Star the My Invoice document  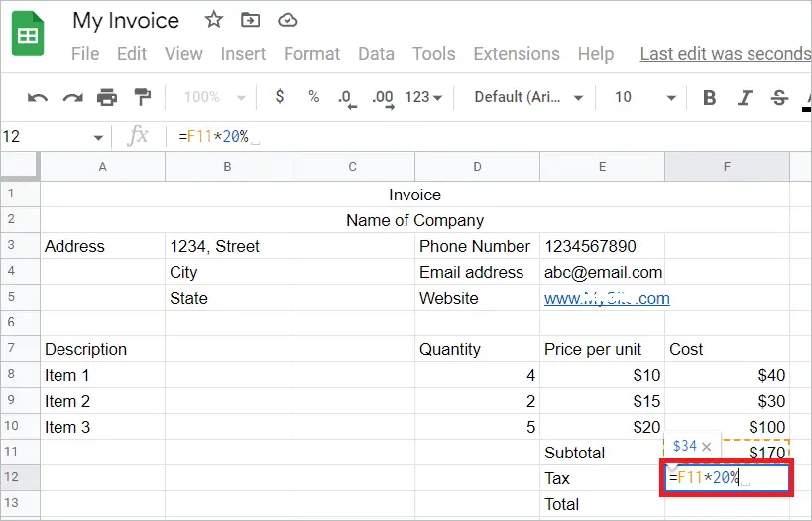coord(213,20)
